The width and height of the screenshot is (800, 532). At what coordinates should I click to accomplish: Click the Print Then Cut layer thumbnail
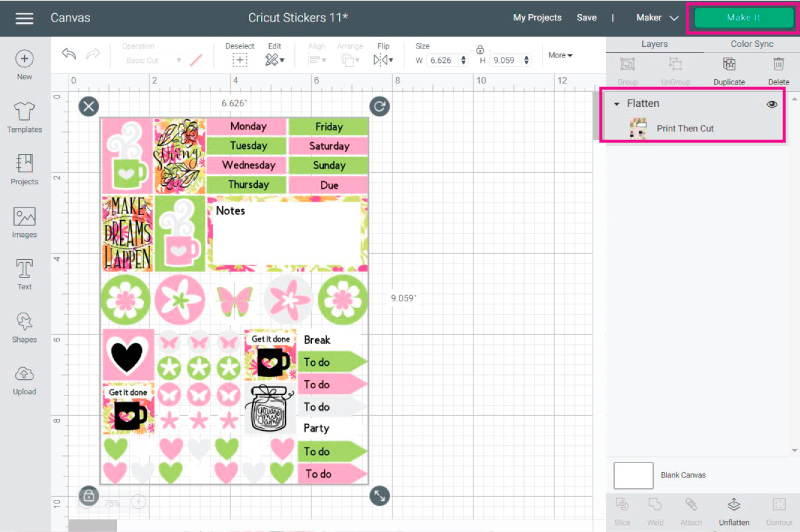click(x=638, y=128)
